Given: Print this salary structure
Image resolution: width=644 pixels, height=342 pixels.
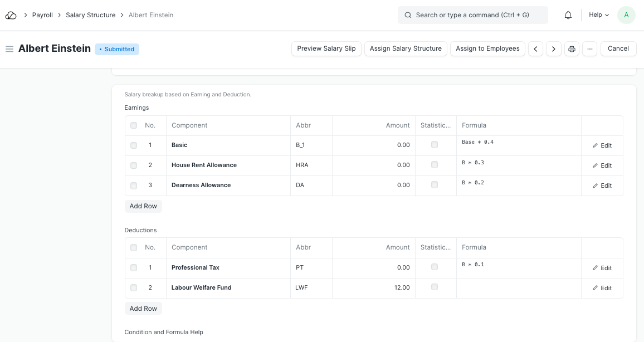Looking at the screenshot, I should tap(572, 49).
